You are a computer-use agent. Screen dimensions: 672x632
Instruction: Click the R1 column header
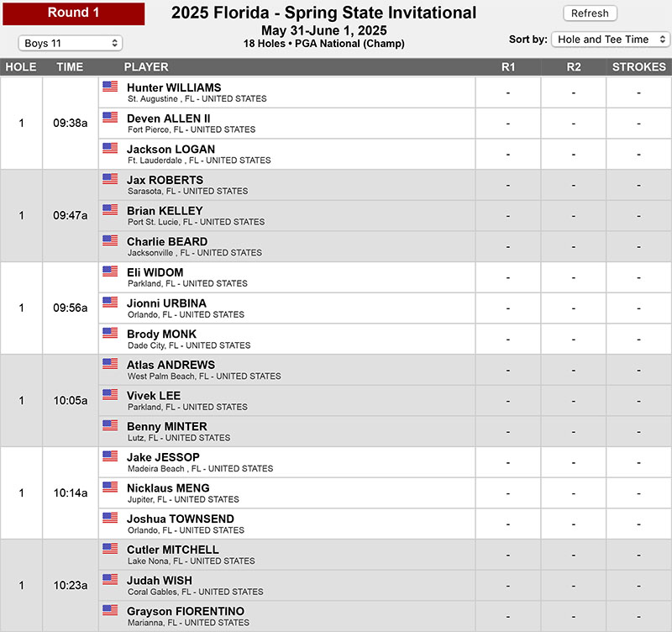click(508, 67)
